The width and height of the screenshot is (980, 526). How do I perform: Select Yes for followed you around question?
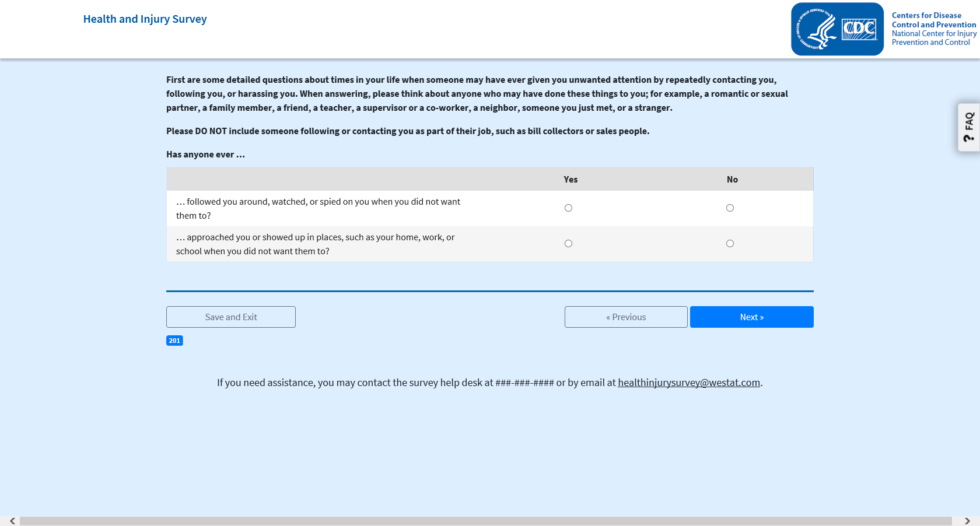click(x=568, y=208)
